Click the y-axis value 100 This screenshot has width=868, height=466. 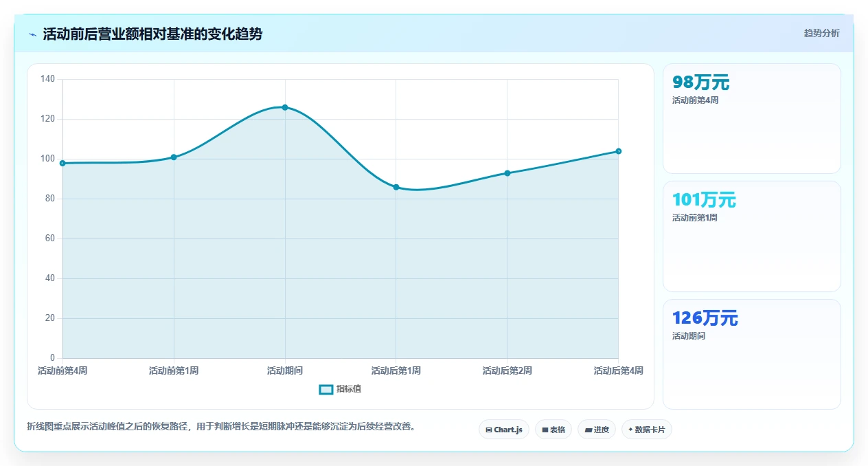(x=47, y=159)
